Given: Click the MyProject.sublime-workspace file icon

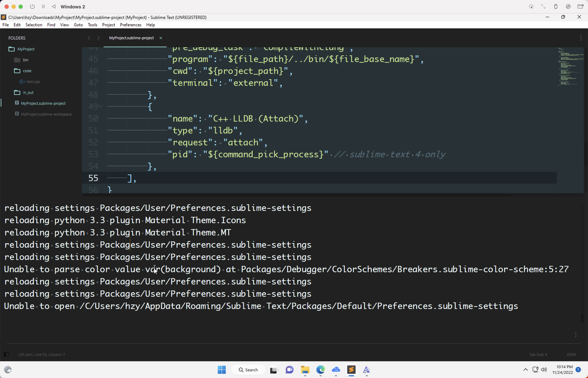Looking at the screenshot, I should 16,114.
